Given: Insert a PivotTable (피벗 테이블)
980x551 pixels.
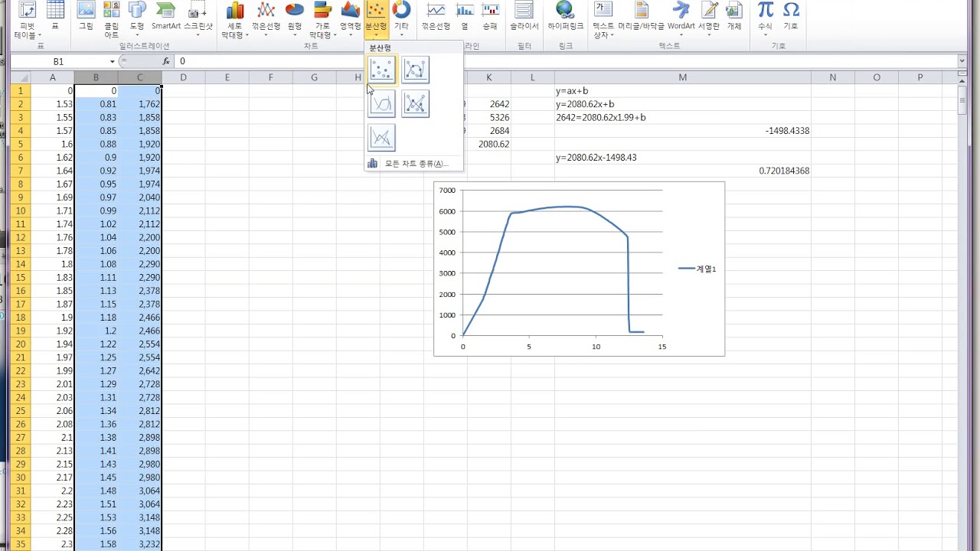Looking at the screenshot, I should click(x=28, y=20).
